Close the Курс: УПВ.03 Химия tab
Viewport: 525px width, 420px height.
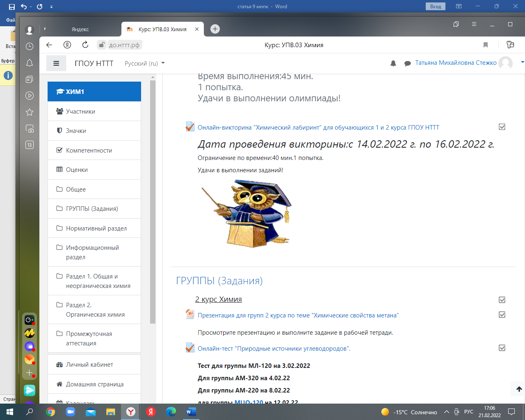tap(197, 29)
